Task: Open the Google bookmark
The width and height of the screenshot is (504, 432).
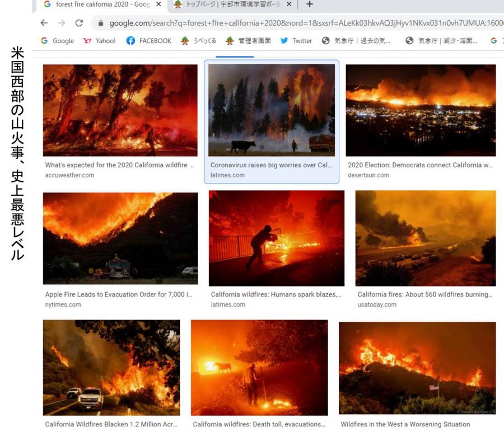Action: point(57,41)
